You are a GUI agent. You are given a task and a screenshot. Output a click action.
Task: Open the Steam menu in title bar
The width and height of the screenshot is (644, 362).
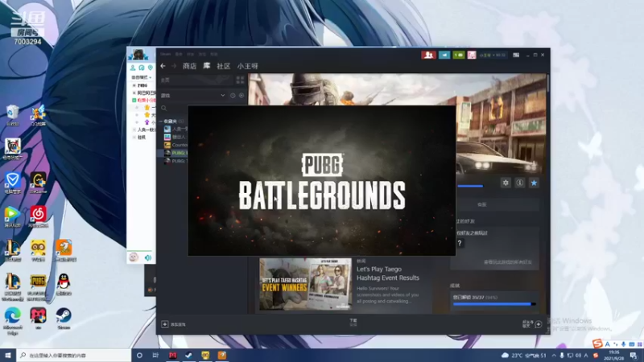tap(166, 54)
